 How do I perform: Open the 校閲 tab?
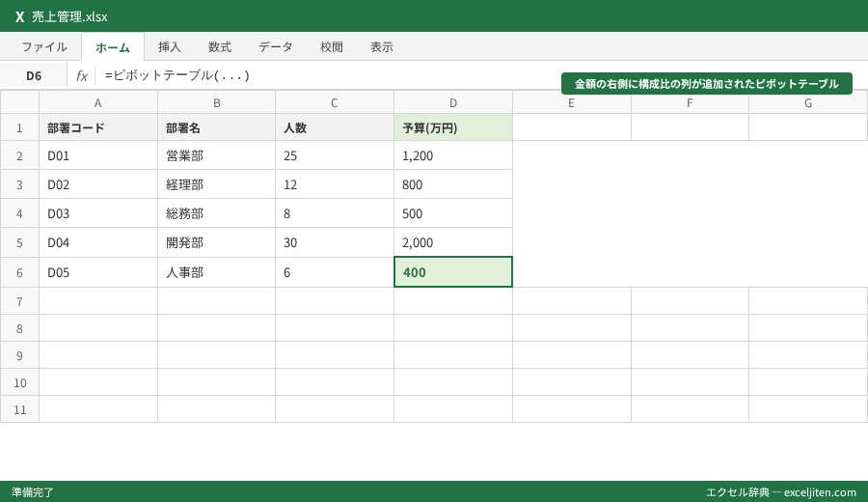point(332,47)
